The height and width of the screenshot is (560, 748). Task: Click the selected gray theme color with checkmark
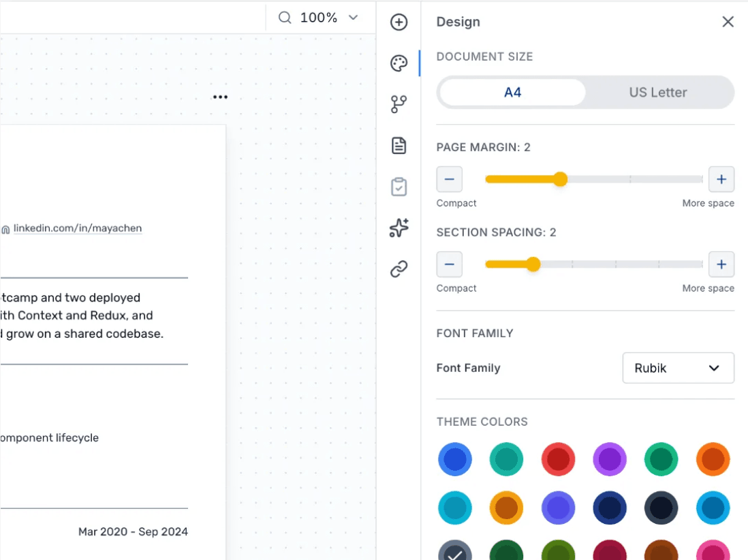pos(455,551)
